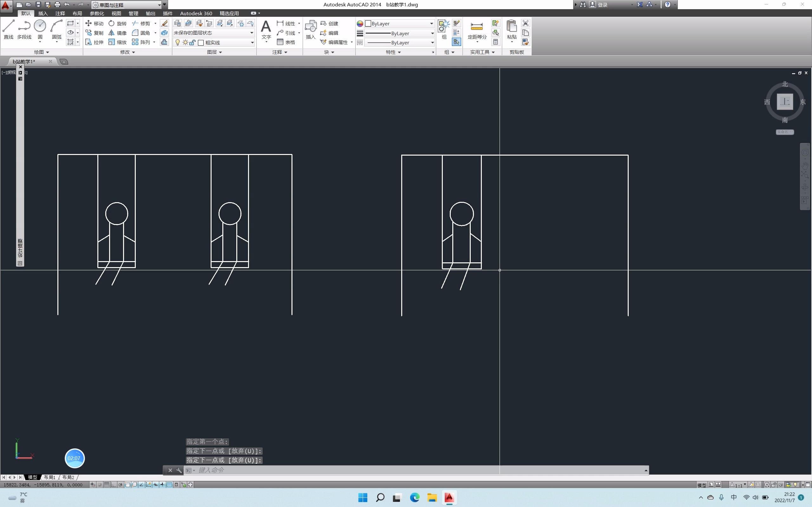Open the ByLayer color dropdown
Viewport: 812px width, 507px height.
coord(431,23)
